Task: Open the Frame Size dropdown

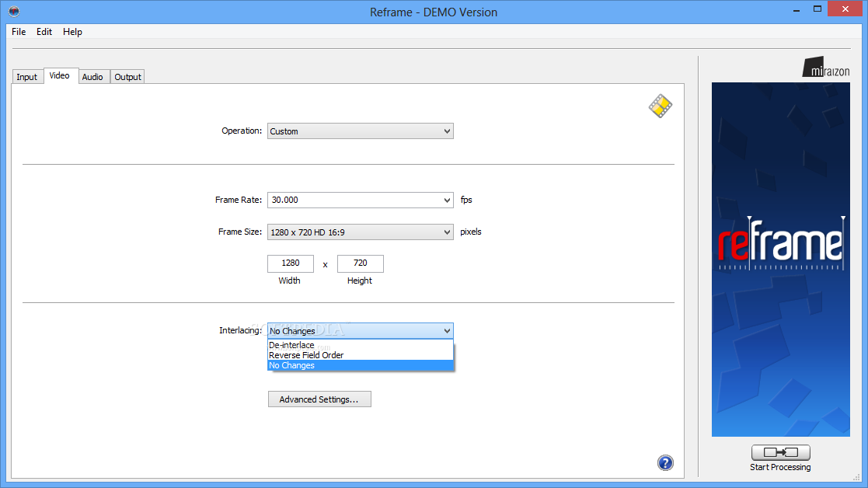Action: [x=361, y=232]
